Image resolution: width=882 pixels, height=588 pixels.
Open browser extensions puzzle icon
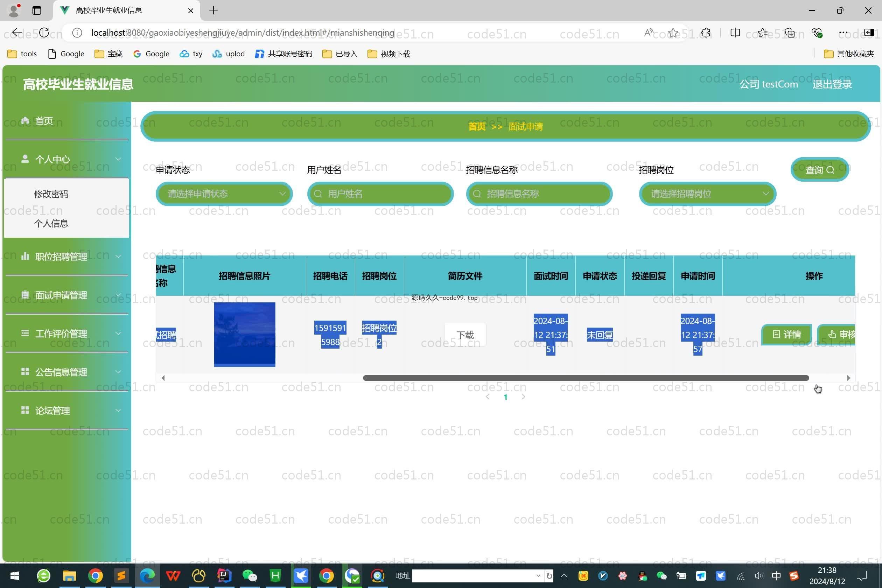706,33
